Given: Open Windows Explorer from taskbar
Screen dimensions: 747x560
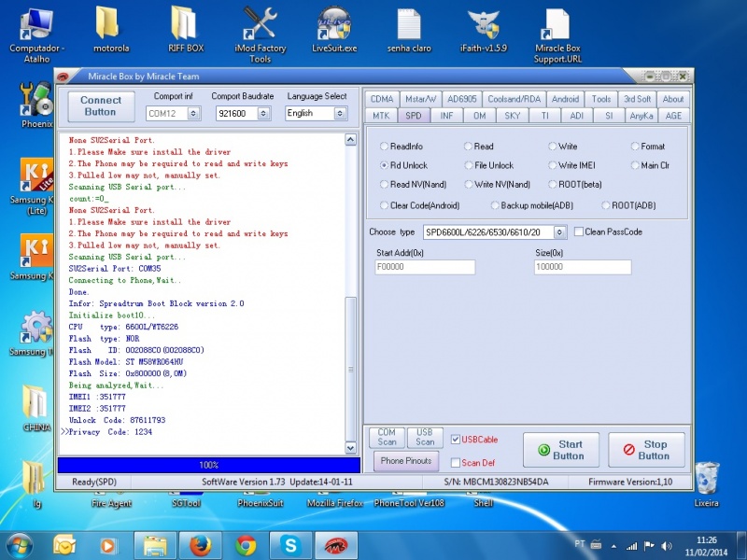Looking at the screenshot, I should pos(155,546).
